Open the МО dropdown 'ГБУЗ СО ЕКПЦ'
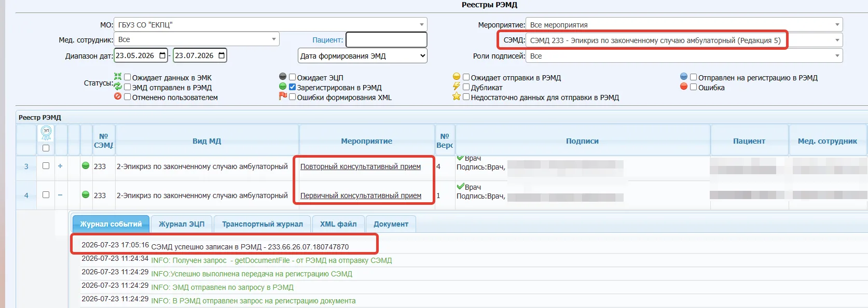Image resolution: width=868 pixels, height=308 pixels. pos(270,24)
